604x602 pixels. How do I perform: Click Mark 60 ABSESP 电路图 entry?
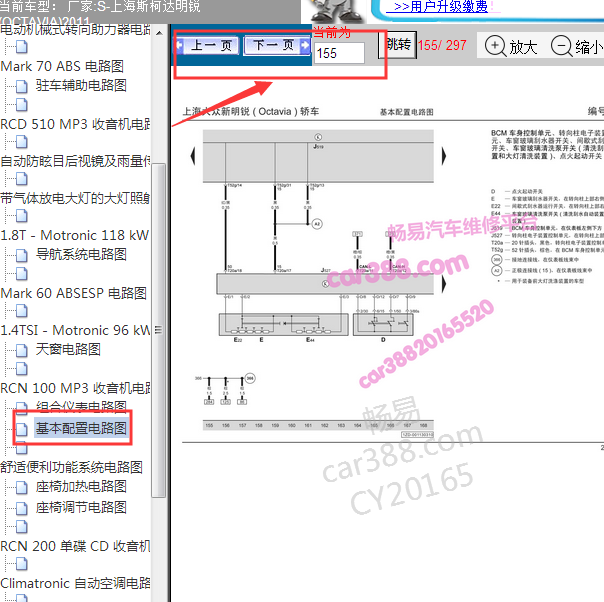(73, 293)
